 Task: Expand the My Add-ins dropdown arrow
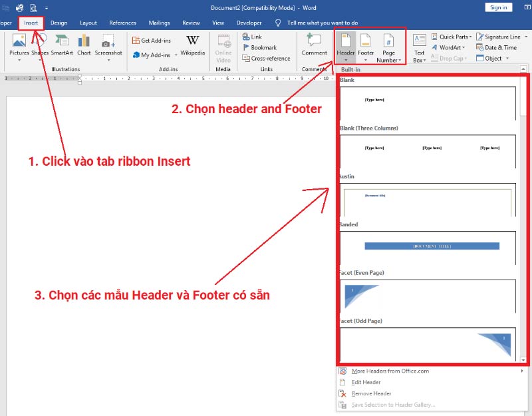[x=176, y=55]
